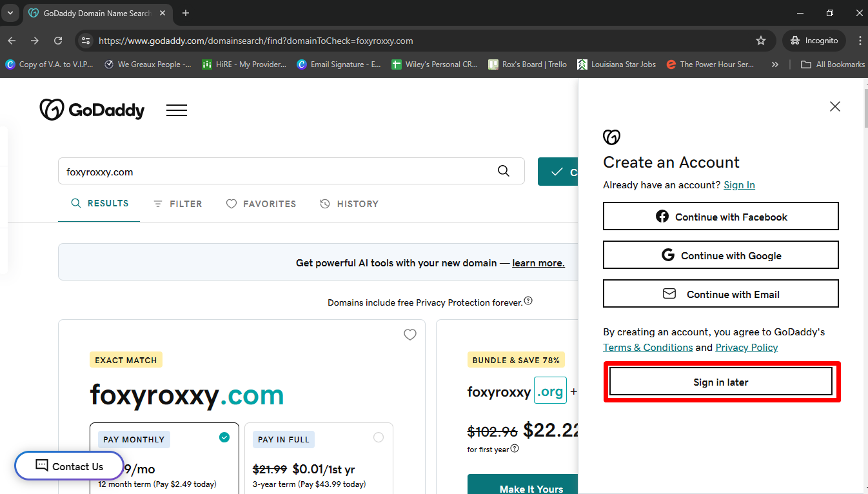Open Privacy Protection info tooltip icon
The width and height of the screenshot is (868, 494).
pyautogui.click(x=528, y=301)
